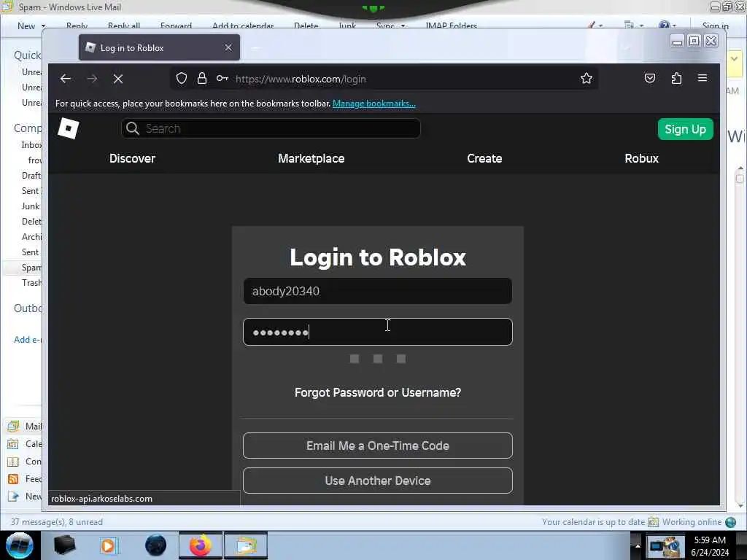Open Firefox from the taskbar
747x560 pixels.
coord(201,545)
